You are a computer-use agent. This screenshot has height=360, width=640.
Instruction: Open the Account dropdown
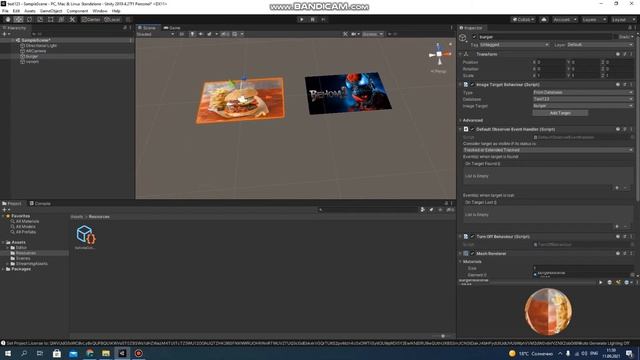click(x=565, y=19)
